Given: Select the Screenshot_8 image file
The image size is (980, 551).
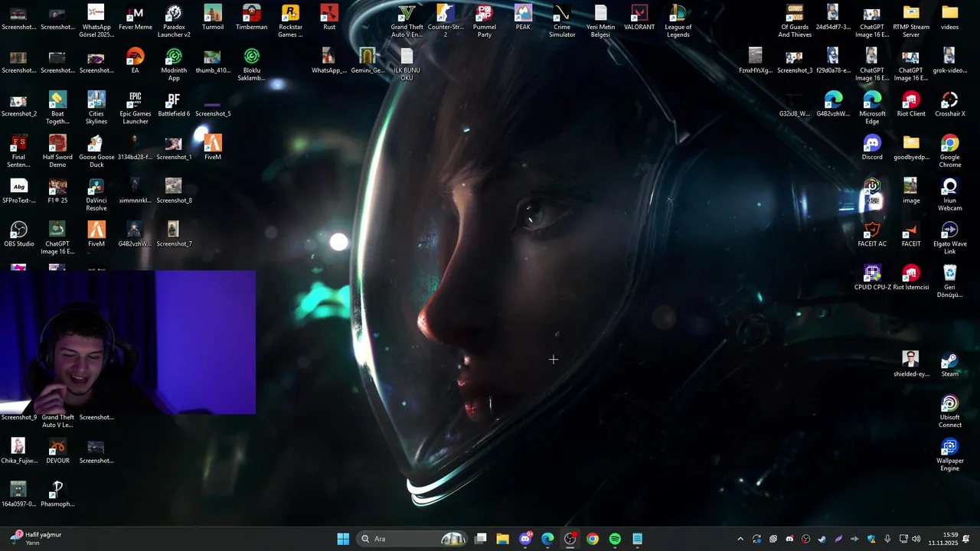Looking at the screenshot, I should [174, 191].
